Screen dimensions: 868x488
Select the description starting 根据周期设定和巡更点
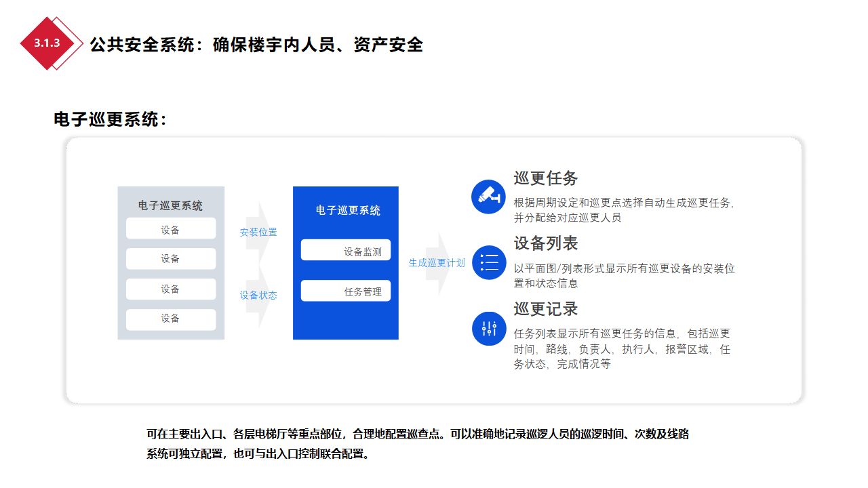coord(624,210)
